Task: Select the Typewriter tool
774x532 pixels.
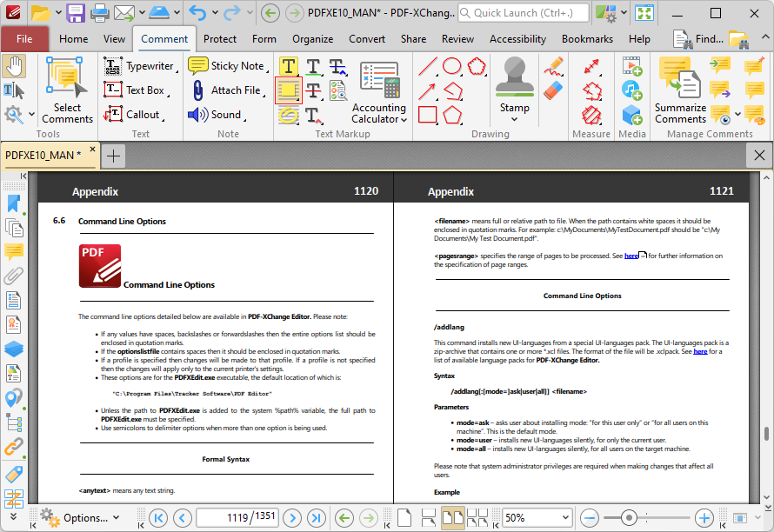Action: click(x=141, y=66)
